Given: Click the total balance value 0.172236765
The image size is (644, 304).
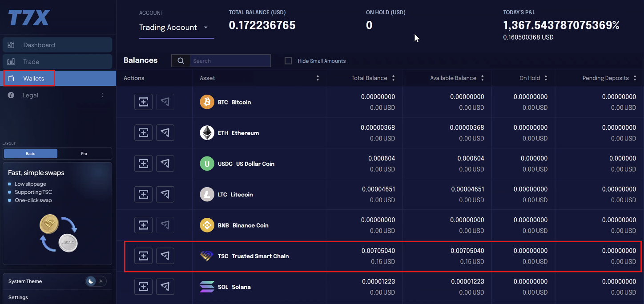Looking at the screenshot, I should tap(262, 25).
